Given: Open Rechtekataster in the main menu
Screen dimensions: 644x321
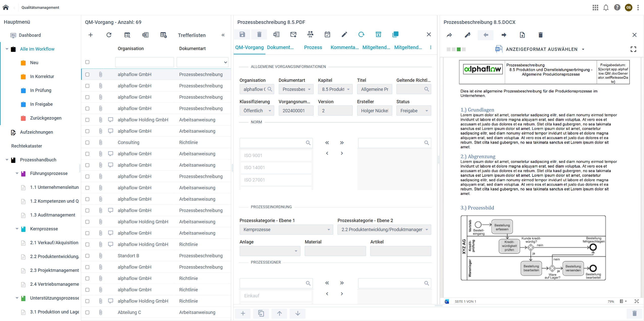Looking at the screenshot, I should [26, 146].
